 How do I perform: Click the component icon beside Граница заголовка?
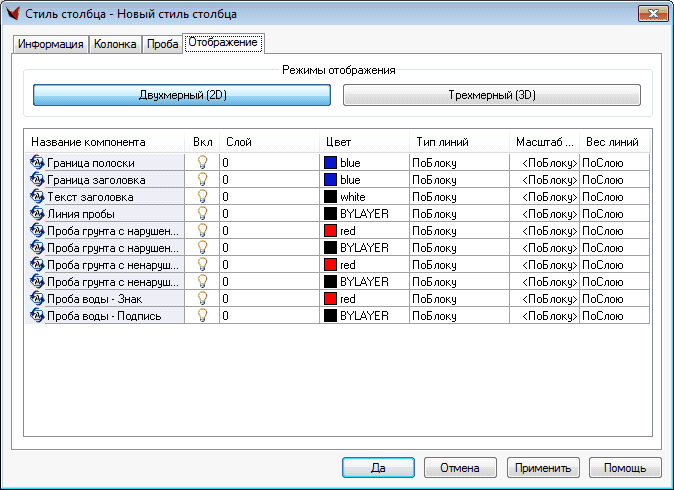point(37,179)
